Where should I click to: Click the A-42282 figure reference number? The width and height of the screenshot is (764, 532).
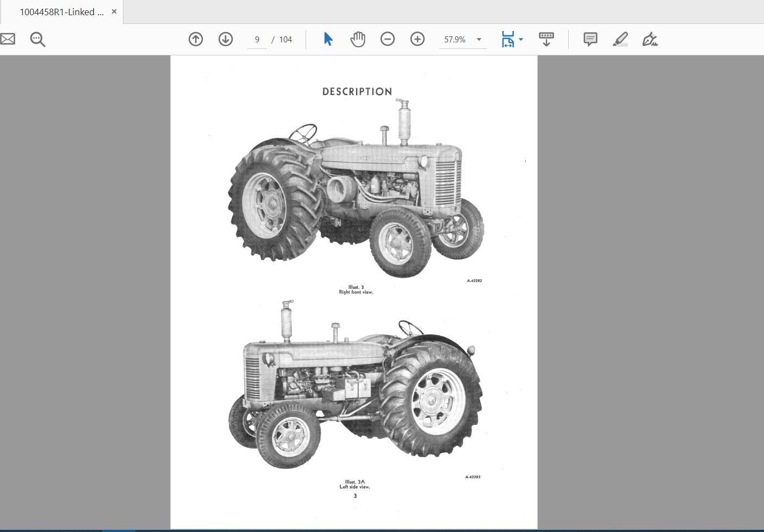[x=474, y=281]
